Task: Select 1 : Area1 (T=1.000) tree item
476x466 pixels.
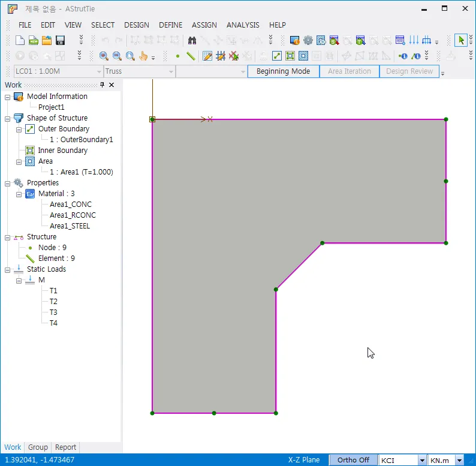Action: click(x=82, y=172)
